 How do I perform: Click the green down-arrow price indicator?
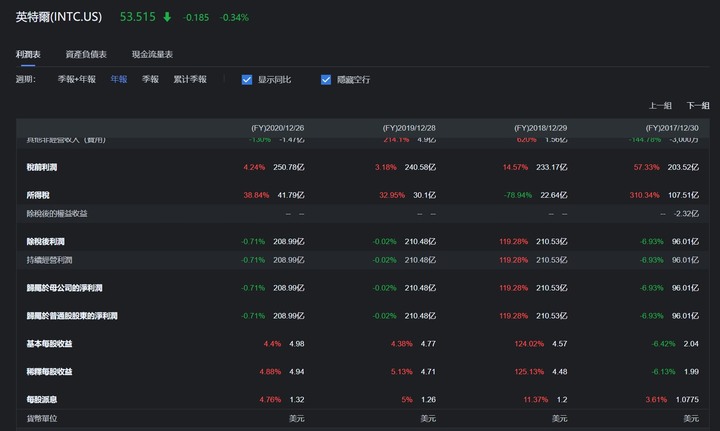(x=167, y=17)
